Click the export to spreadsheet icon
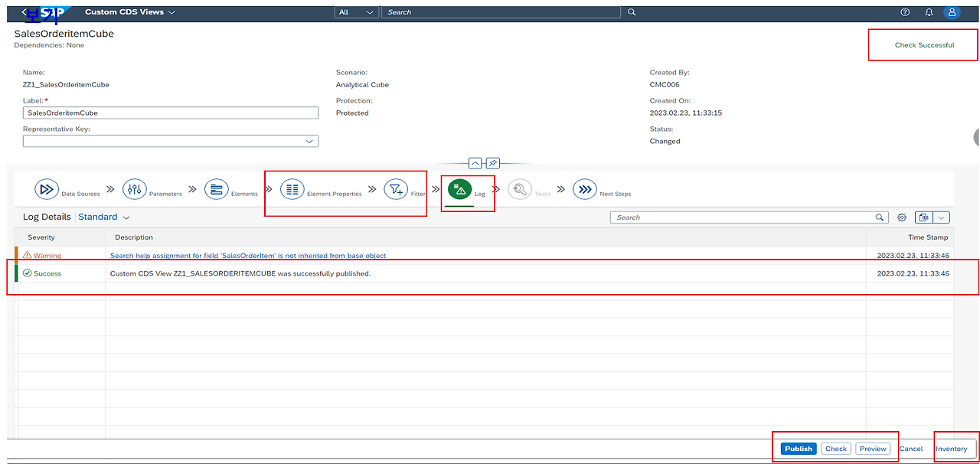The width and height of the screenshot is (980, 464). click(x=923, y=217)
